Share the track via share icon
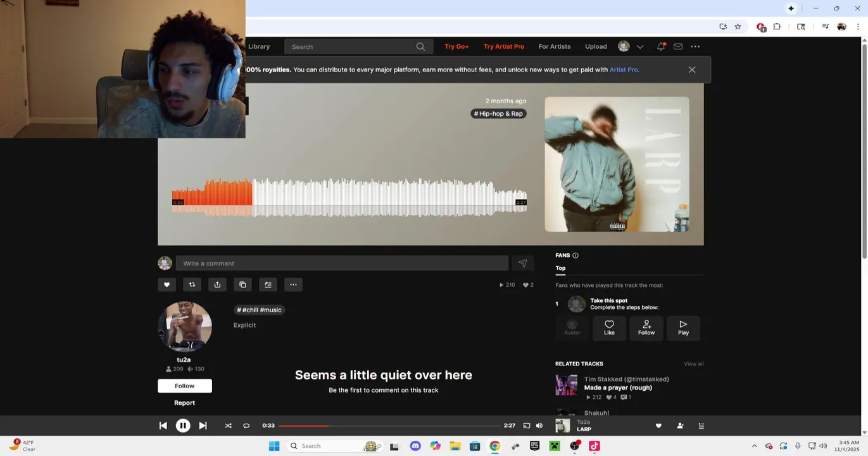 (217, 284)
